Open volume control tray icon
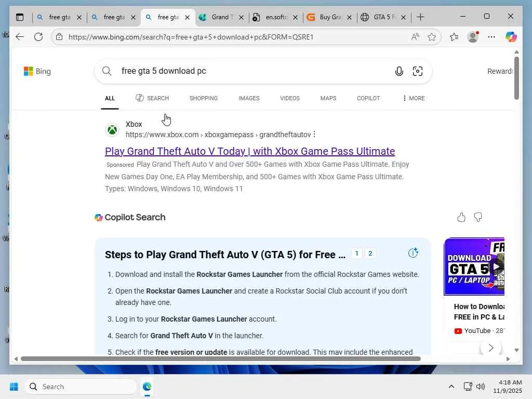532x399 pixels. point(481,387)
